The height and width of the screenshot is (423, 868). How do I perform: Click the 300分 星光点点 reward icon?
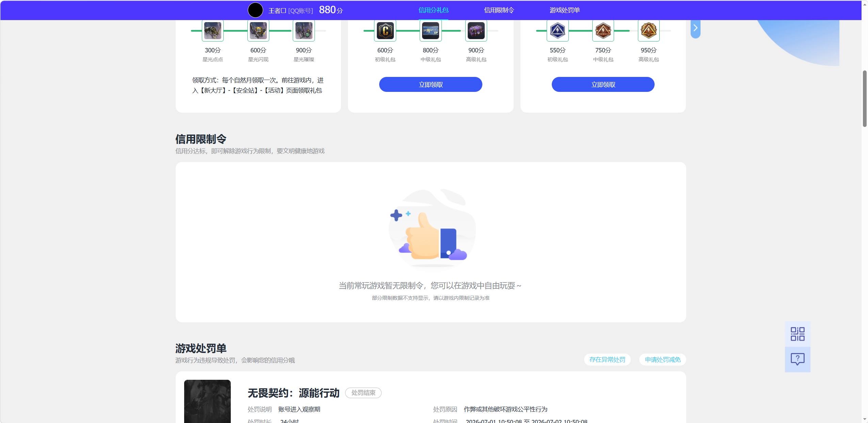coord(213,31)
